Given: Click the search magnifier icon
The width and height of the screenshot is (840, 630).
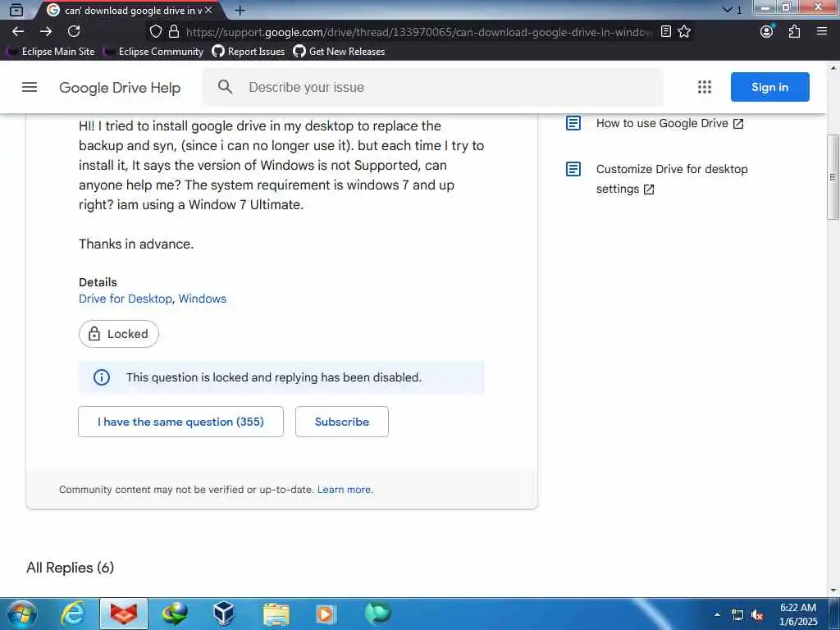Looking at the screenshot, I should coord(225,87).
